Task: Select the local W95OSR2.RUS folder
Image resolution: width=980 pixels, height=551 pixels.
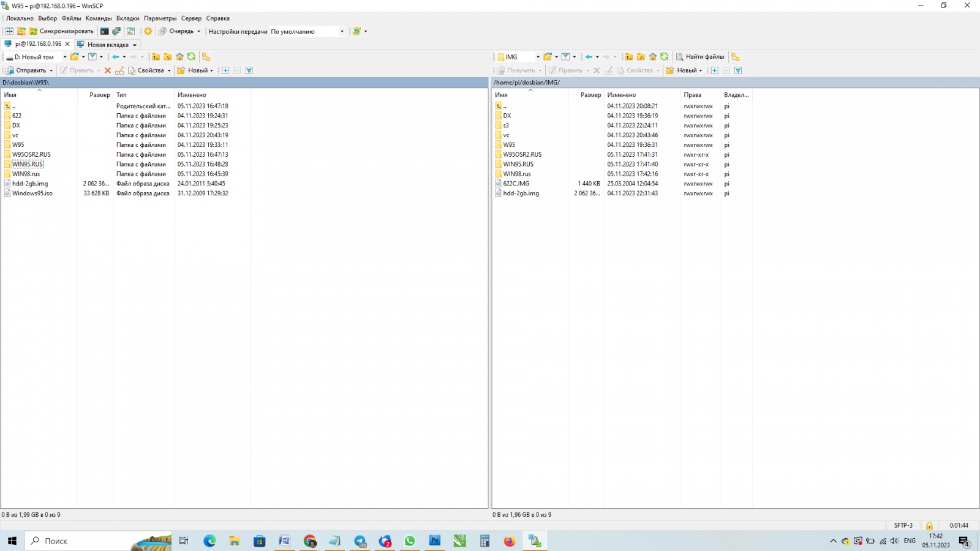Action: click(x=31, y=154)
